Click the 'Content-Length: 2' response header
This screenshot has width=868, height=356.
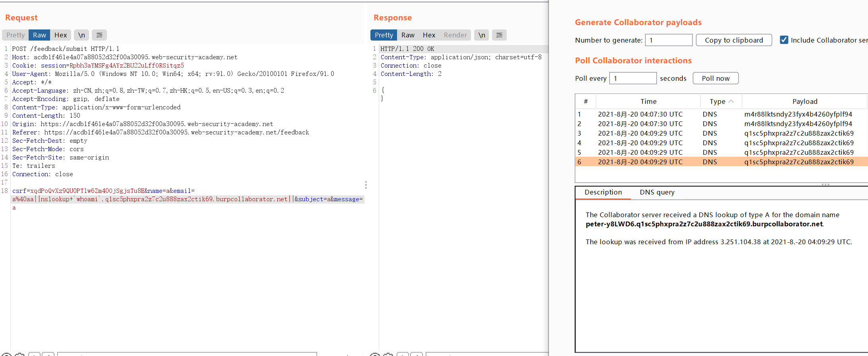411,74
